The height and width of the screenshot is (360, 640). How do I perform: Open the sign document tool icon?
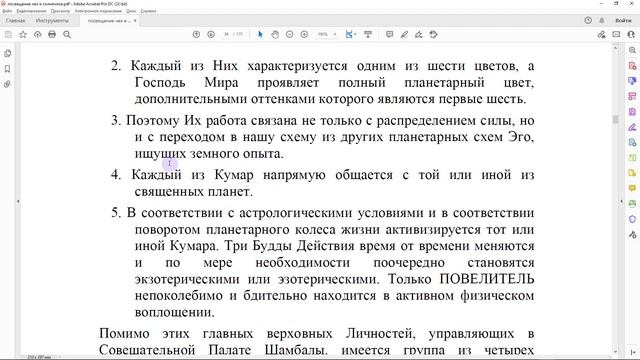pyautogui.click(x=419, y=35)
